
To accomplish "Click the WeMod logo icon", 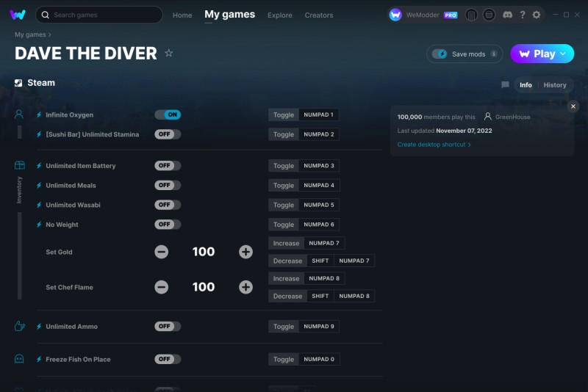I will pos(18,15).
